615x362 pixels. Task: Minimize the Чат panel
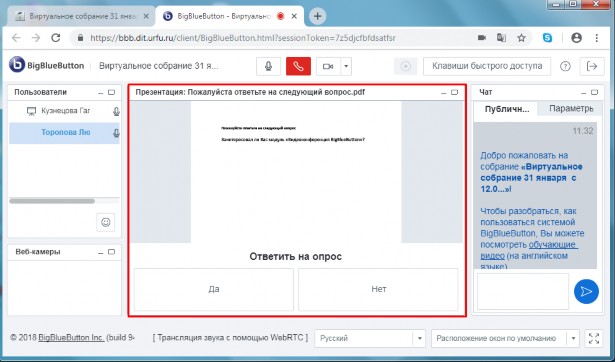[x=584, y=93]
